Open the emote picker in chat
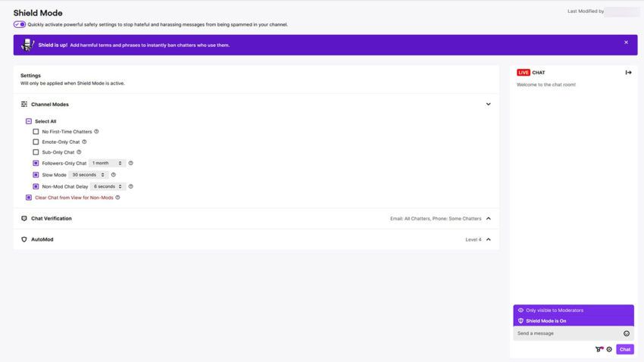 [627, 333]
